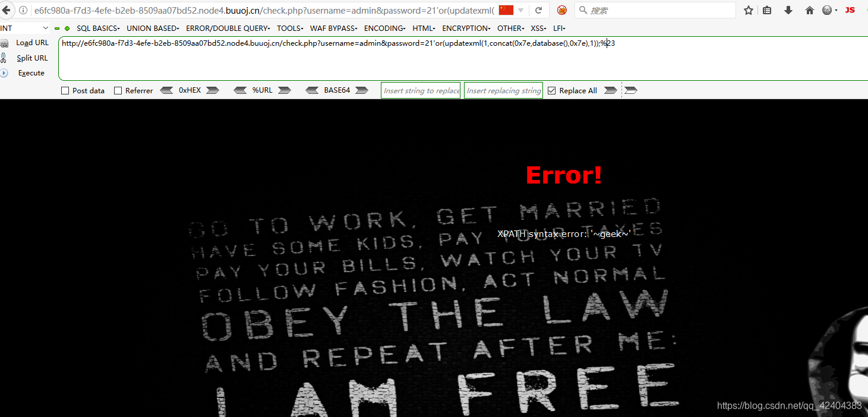Screen dimensions: 868x417
Task: URL-decode with left arrow before %URL
Action: coord(240,90)
